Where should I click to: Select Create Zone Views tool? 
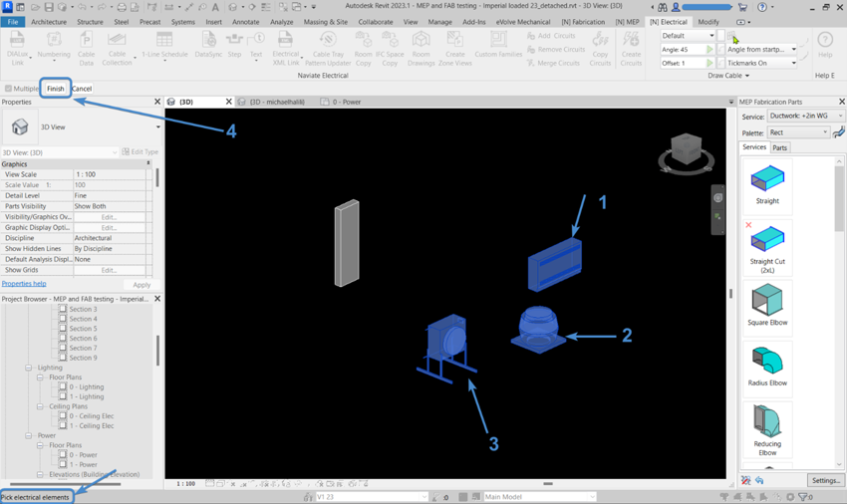pyautogui.click(x=454, y=49)
